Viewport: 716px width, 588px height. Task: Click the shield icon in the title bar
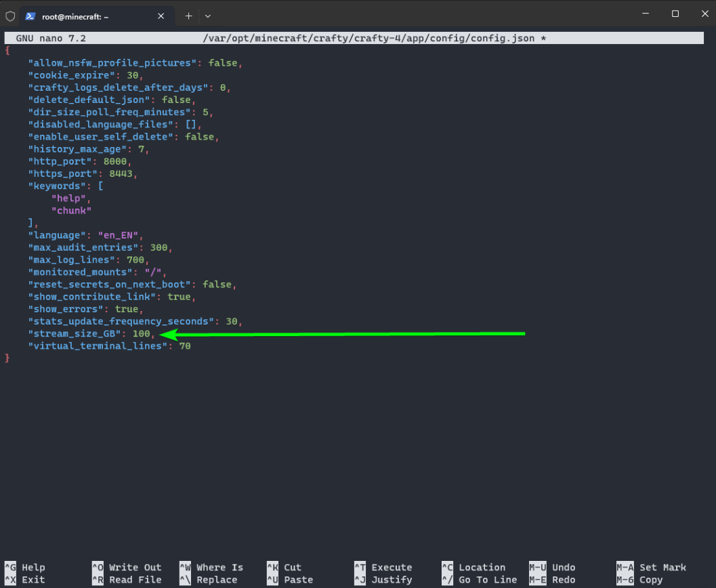10,15
